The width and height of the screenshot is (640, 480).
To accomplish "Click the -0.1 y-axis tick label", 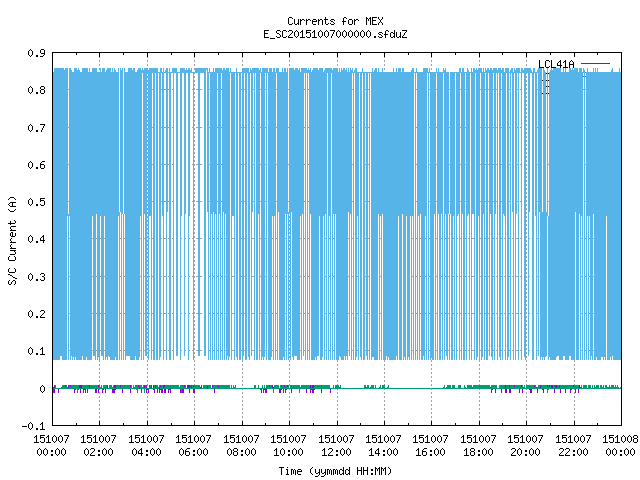I will [33, 426].
